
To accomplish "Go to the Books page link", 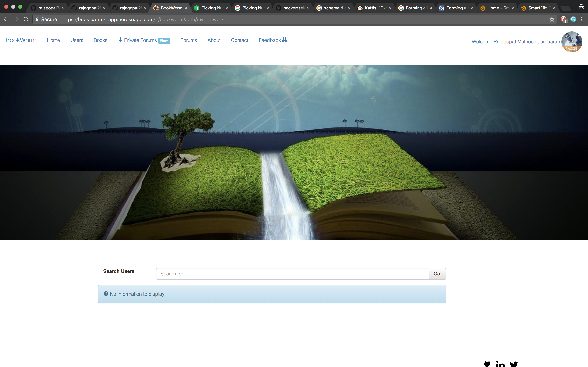I will pyautogui.click(x=100, y=40).
